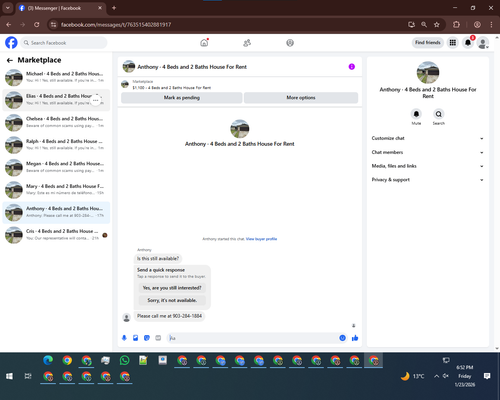This screenshot has width=500, height=400.
Task: Open the three-dot menu on Elias row
Action: click(96, 100)
